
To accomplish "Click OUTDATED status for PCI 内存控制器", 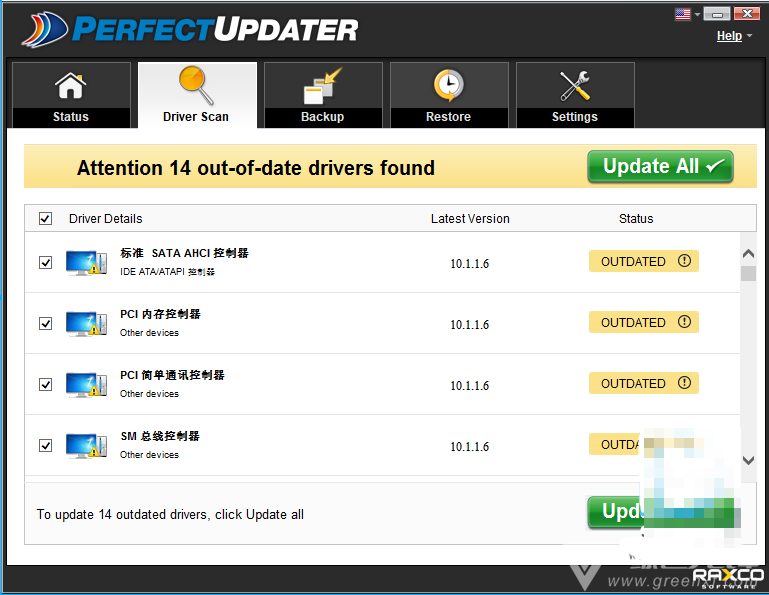I will 643,322.
